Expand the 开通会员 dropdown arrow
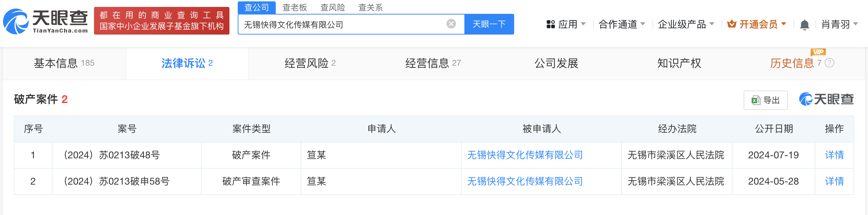Image resolution: width=868 pixels, height=215 pixels. [784, 24]
